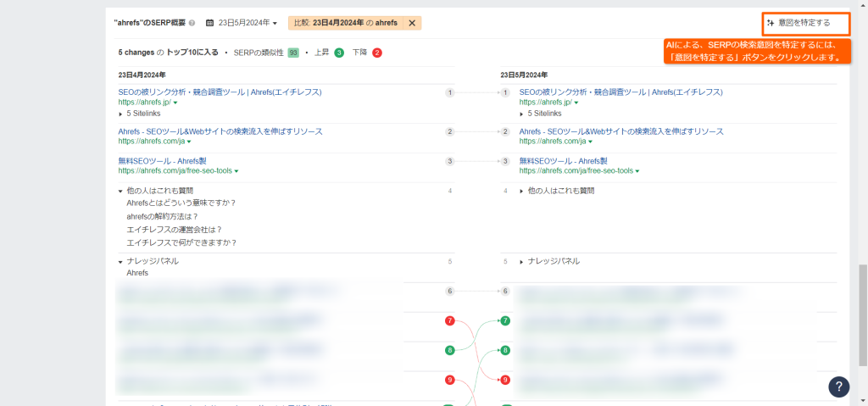Click left red position 7 badge
Viewport: 868px width, 406px height.
(450, 320)
